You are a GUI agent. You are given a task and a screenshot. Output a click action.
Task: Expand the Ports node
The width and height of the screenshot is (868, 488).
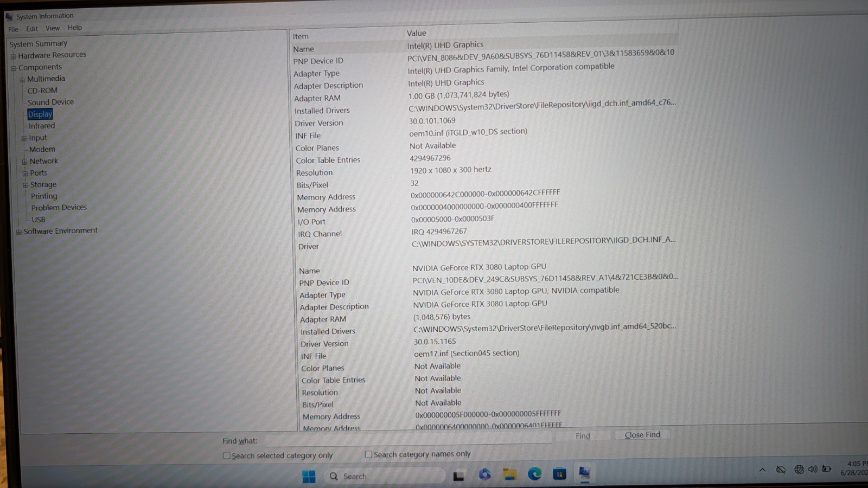(x=25, y=174)
